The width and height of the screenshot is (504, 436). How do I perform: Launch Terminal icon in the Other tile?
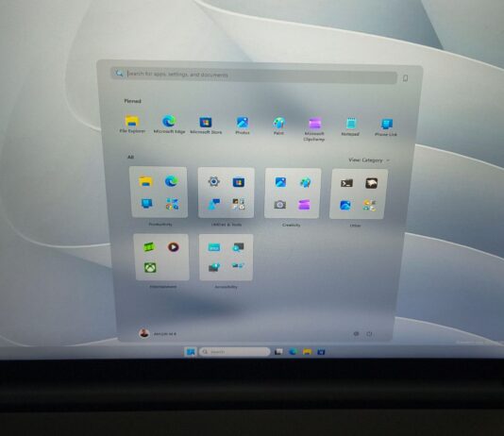click(x=346, y=183)
